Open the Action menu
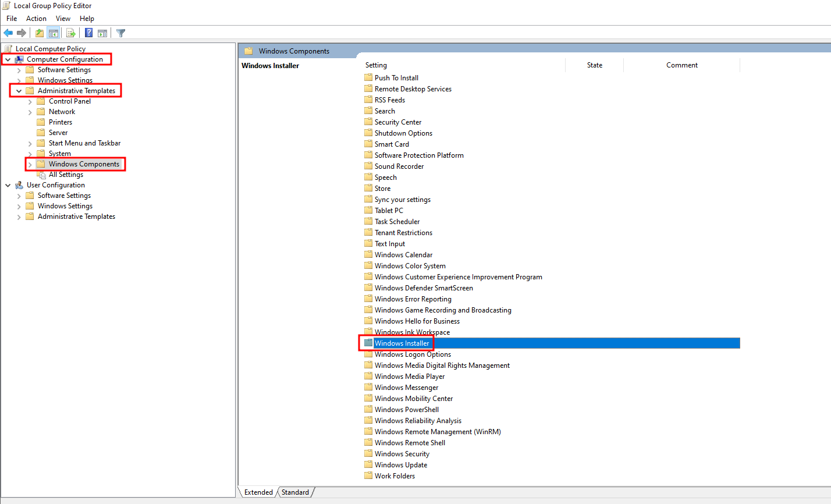The height and width of the screenshot is (504, 831). [x=36, y=19]
